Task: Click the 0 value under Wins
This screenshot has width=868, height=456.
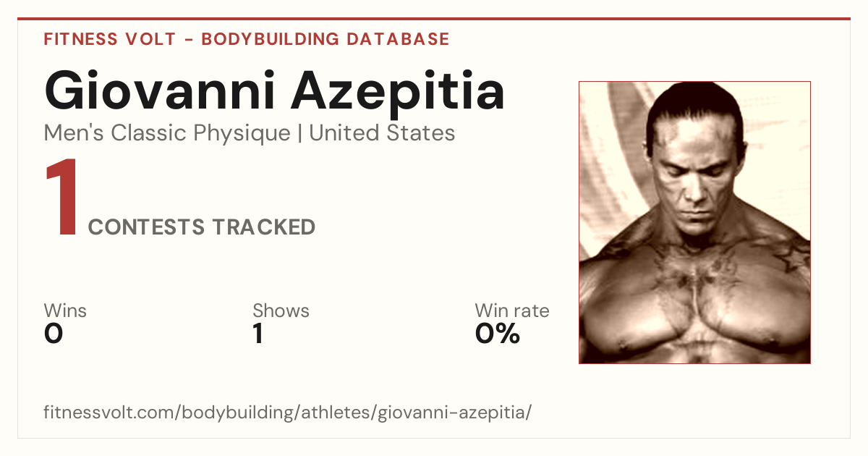Action: coord(54,334)
